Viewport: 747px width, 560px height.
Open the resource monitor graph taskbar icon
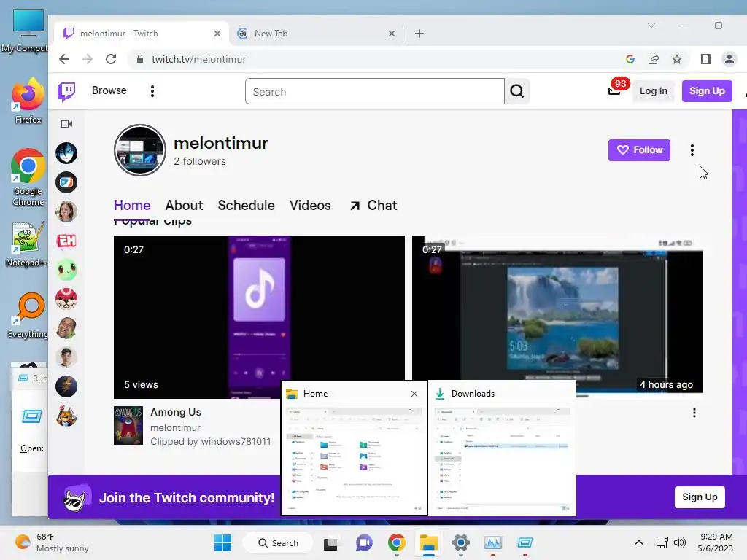[x=492, y=542]
